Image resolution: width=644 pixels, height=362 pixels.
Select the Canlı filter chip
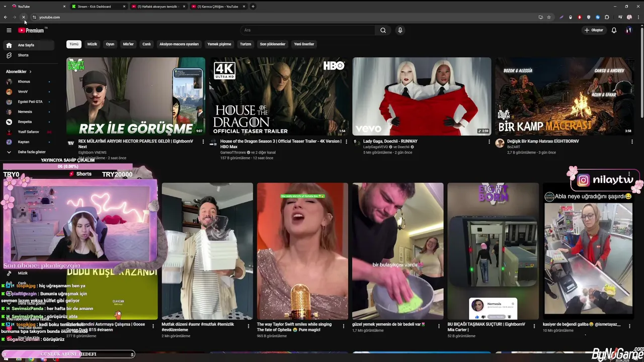point(146,44)
